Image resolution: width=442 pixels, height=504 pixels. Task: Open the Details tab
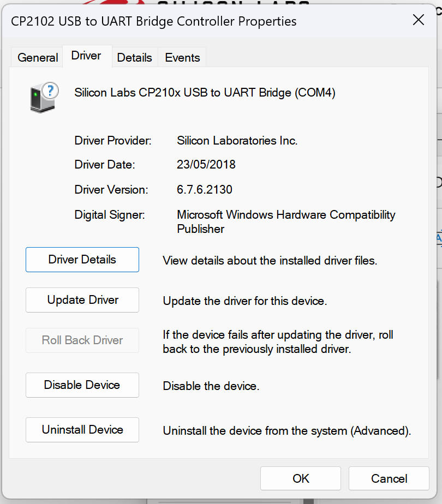[x=134, y=57]
